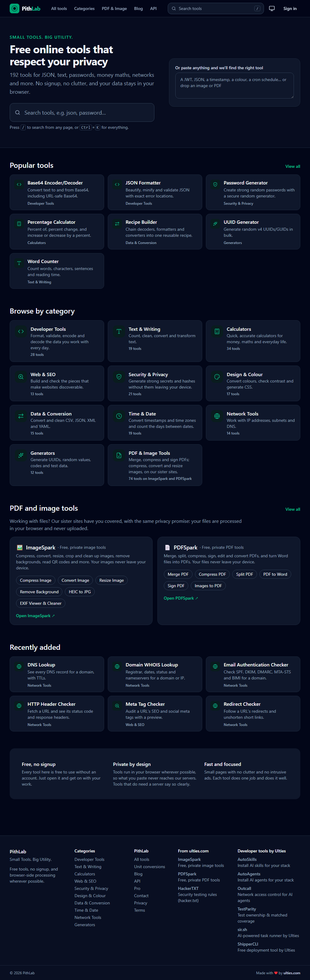Click the PDFSpark document icon

pyautogui.click(x=167, y=547)
